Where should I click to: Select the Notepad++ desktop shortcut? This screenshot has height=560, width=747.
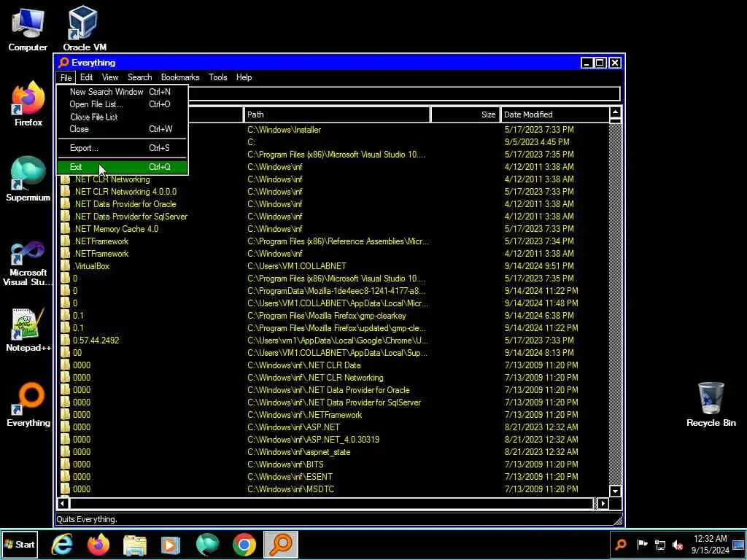pos(28,330)
